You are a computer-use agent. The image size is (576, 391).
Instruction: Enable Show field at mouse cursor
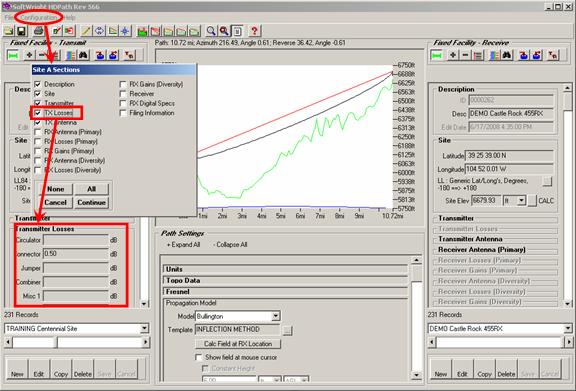198,357
